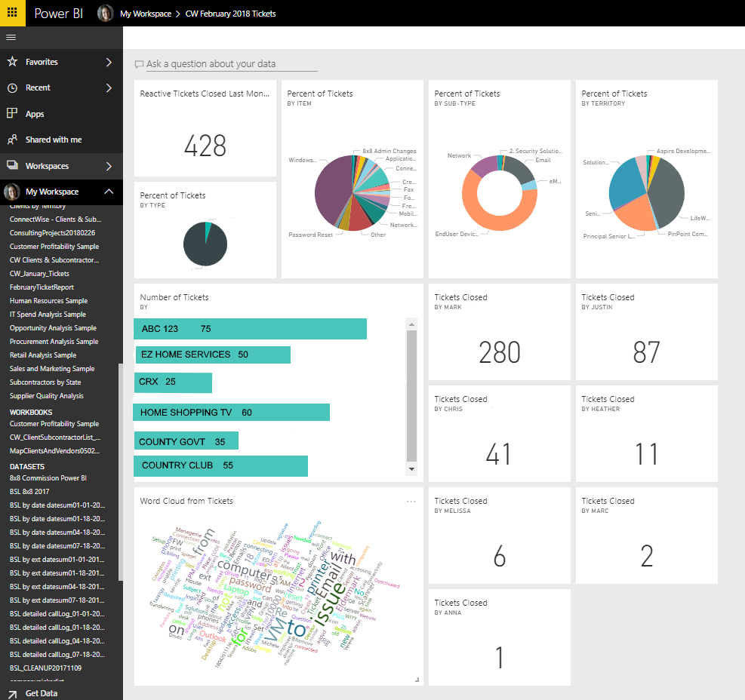Collapse the navigation pane hamburger icon
Image resolution: width=745 pixels, height=700 pixels.
[11, 38]
